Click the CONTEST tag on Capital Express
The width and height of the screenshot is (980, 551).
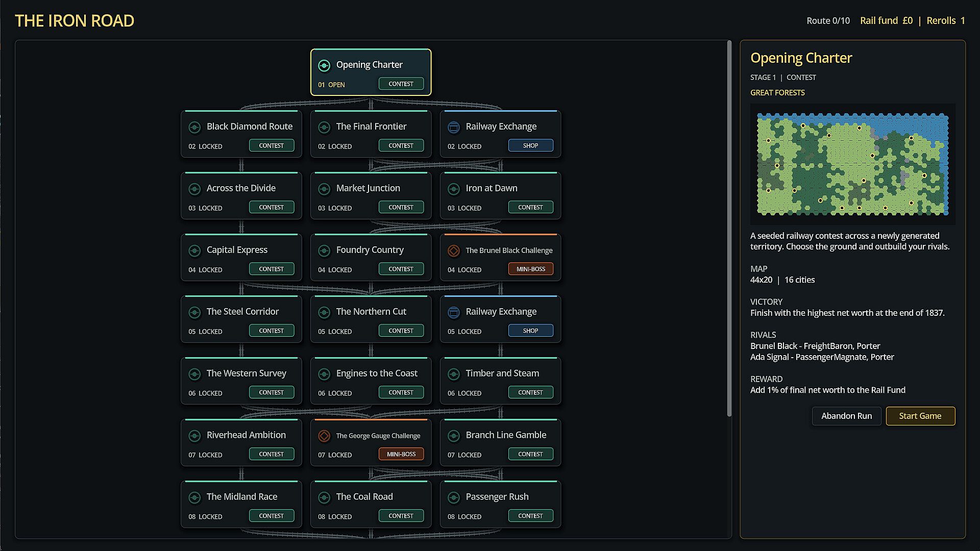(272, 269)
